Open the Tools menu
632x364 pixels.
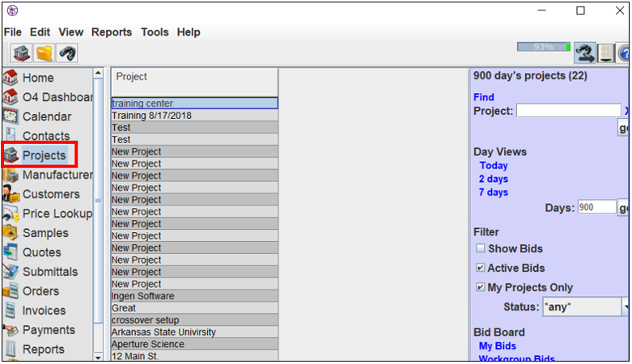pos(155,32)
